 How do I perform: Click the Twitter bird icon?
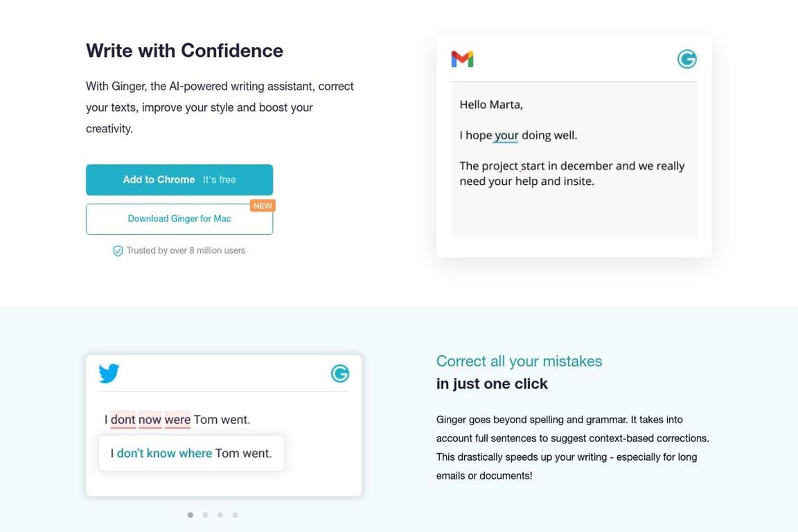[x=109, y=373]
